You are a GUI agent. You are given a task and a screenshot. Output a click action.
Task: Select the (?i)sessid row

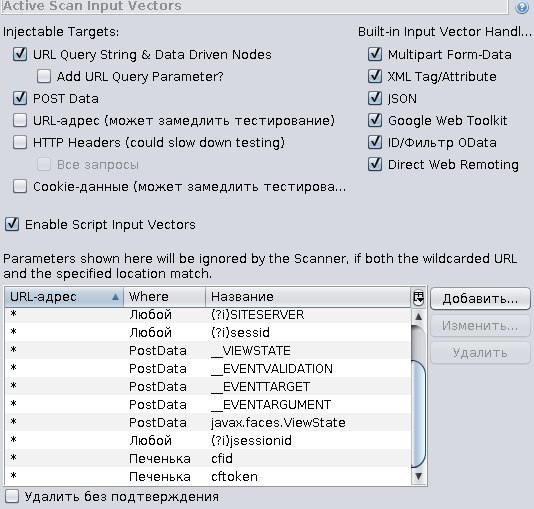[208, 332]
